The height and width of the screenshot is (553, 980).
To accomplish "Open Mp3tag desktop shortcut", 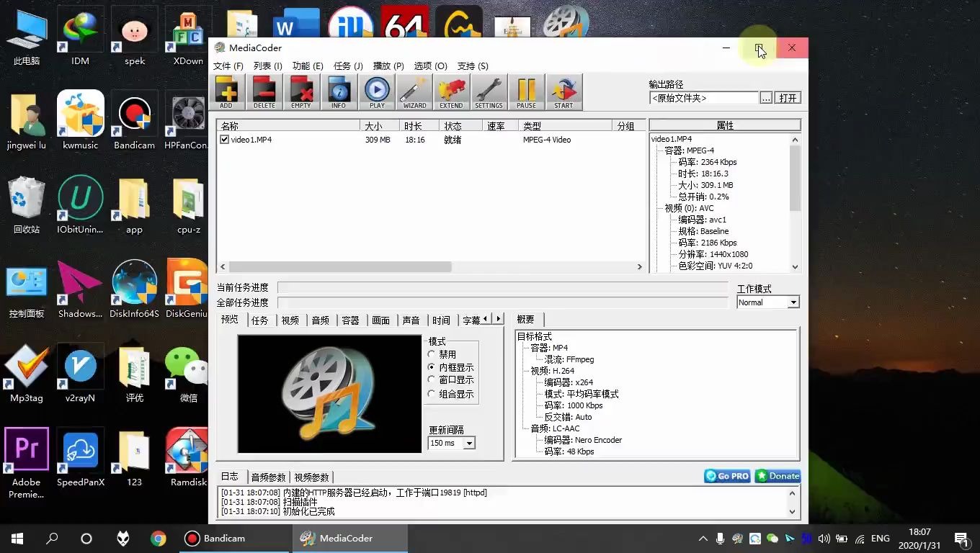I will pos(27,374).
